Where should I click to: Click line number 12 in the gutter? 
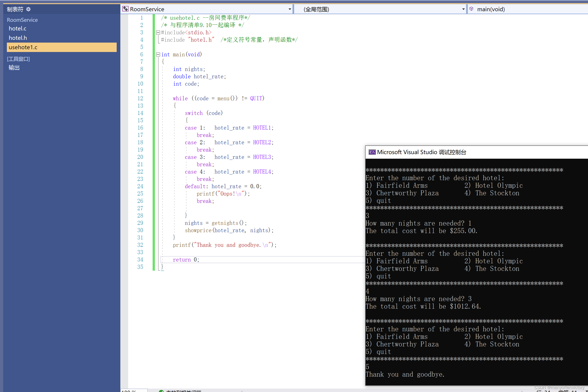pos(140,98)
